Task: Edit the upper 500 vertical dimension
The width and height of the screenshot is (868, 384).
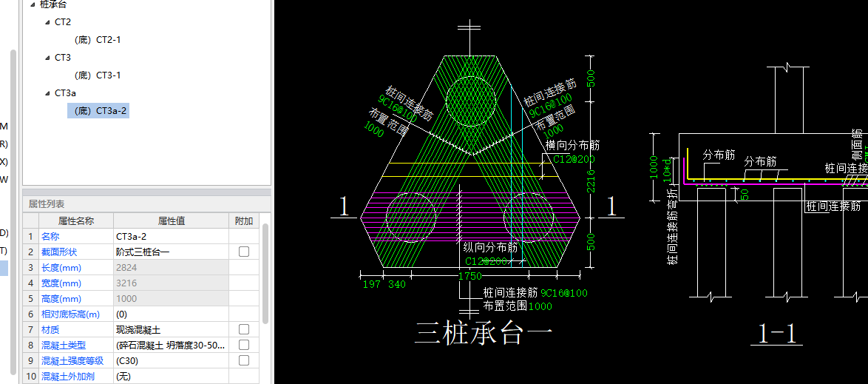Action: coord(591,78)
